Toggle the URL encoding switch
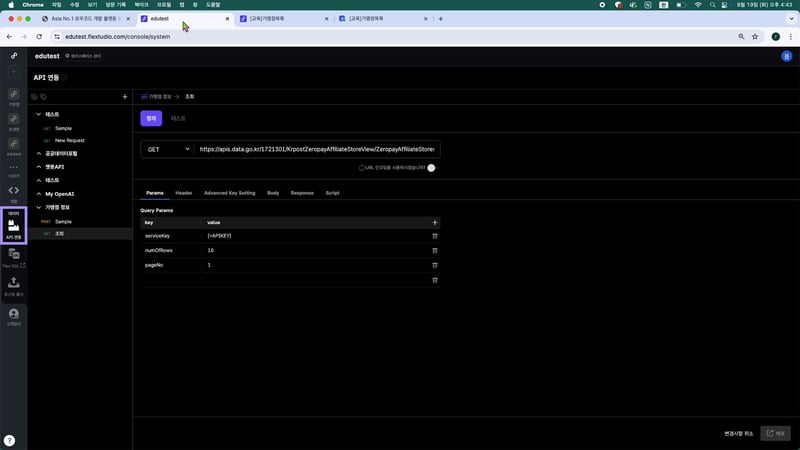This screenshot has height=450, width=800. coord(432,168)
